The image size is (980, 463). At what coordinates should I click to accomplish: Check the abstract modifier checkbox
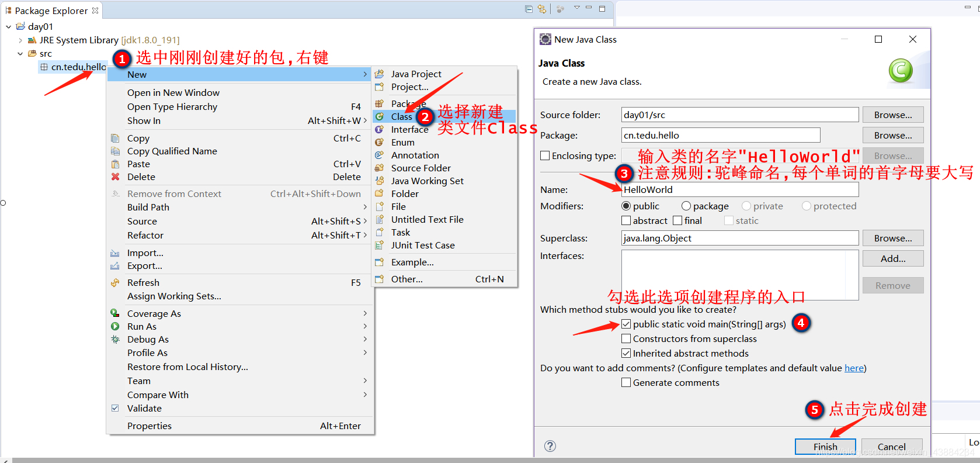coord(626,220)
